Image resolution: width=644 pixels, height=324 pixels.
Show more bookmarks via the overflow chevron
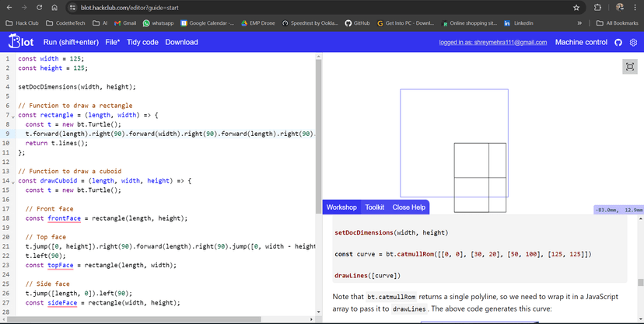coord(579,23)
